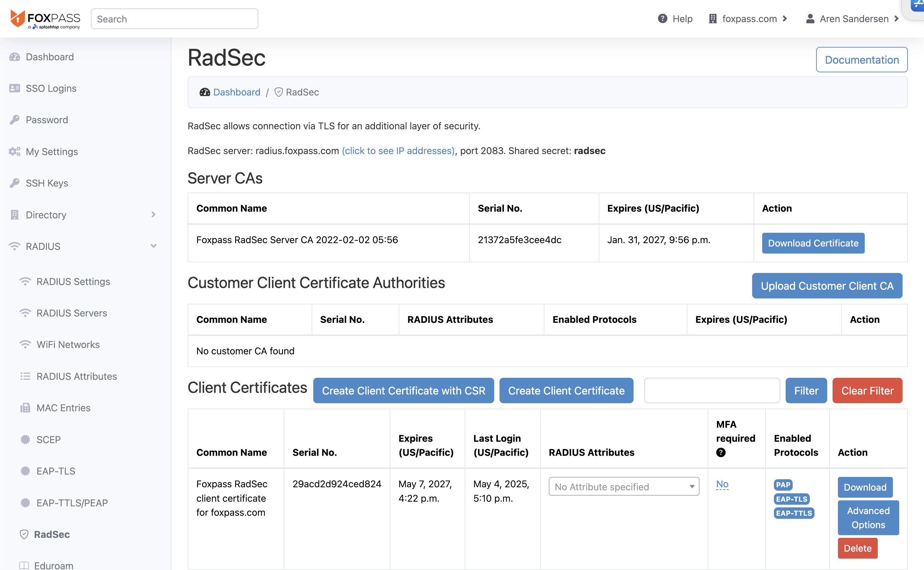Click the Upload Customer Client CA button
The height and width of the screenshot is (570, 924).
827,286
